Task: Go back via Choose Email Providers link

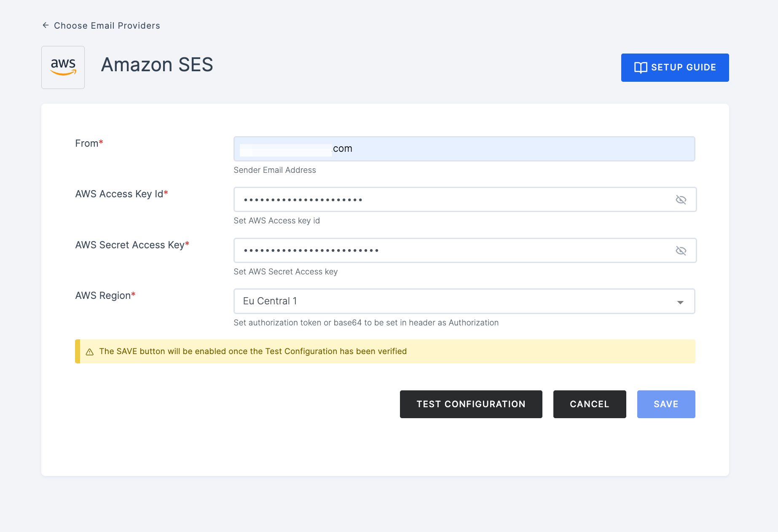Action: coord(107,26)
